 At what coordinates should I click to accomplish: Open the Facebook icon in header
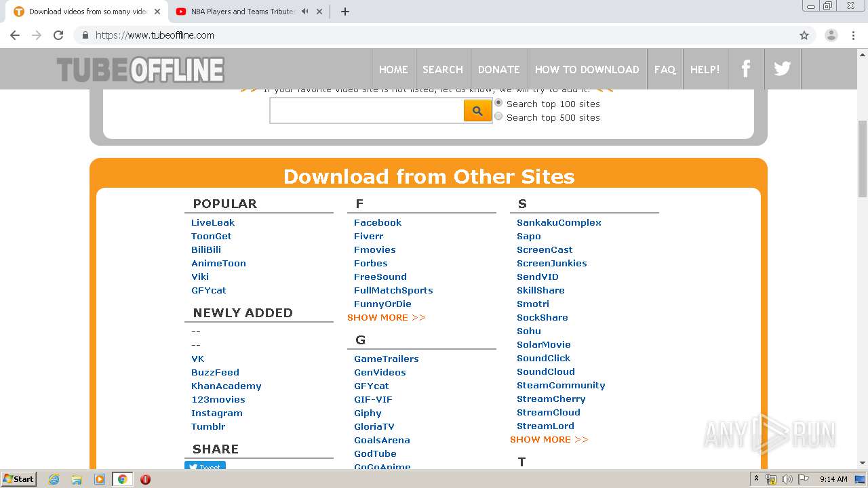pyautogui.click(x=746, y=68)
